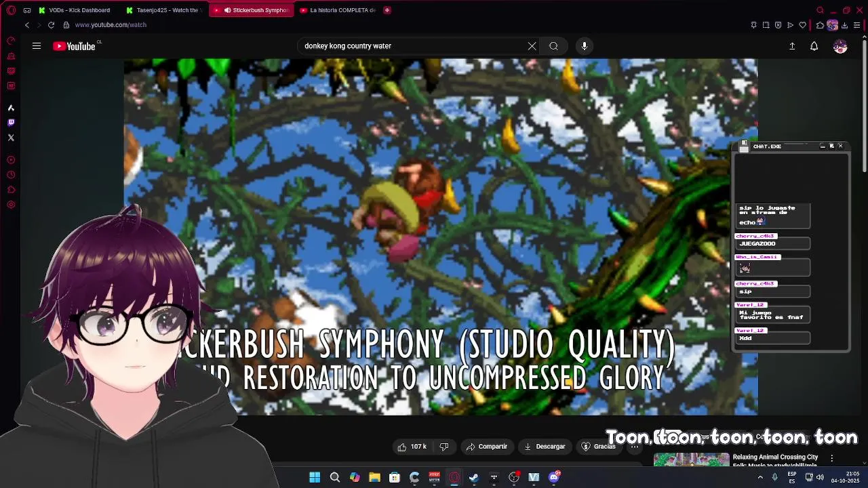Show hidden system tray icons

[x=759, y=477]
